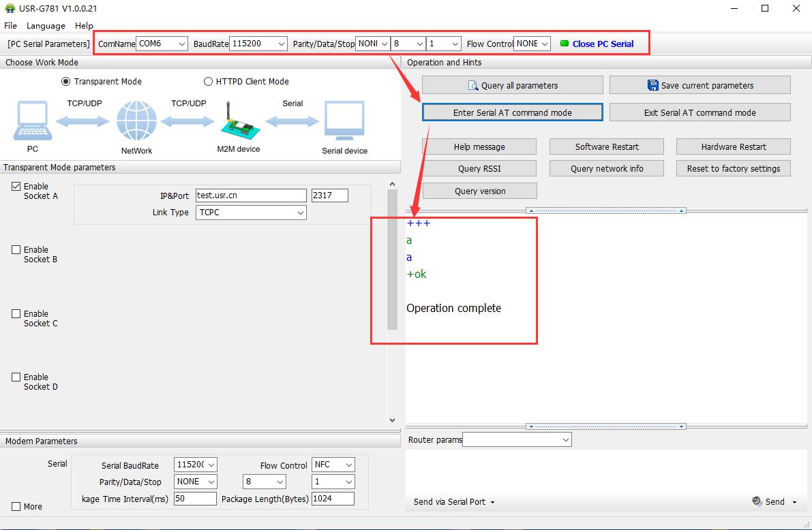Click the Operation complete log text
This screenshot has height=530, width=812.
[x=453, y=308]
